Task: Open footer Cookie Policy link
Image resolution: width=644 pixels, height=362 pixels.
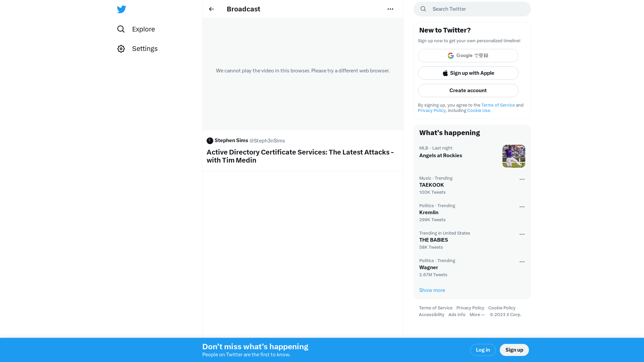Action: click(502, 308)
